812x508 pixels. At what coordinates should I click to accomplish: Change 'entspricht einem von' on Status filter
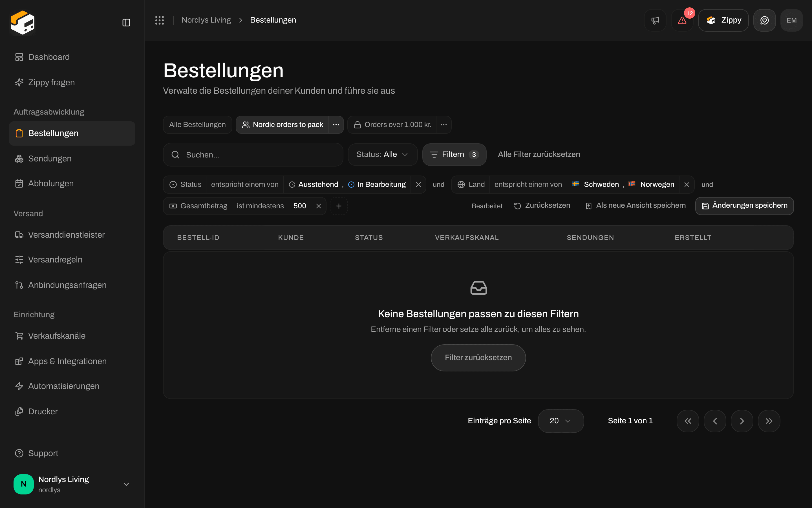pyautogui.click(x=245, y=185)
